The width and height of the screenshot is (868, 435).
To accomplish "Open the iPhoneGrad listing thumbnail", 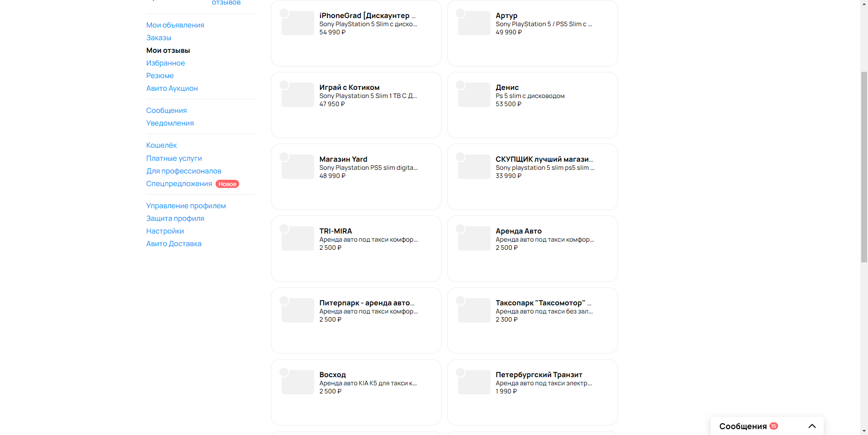I will click(297, 23).
